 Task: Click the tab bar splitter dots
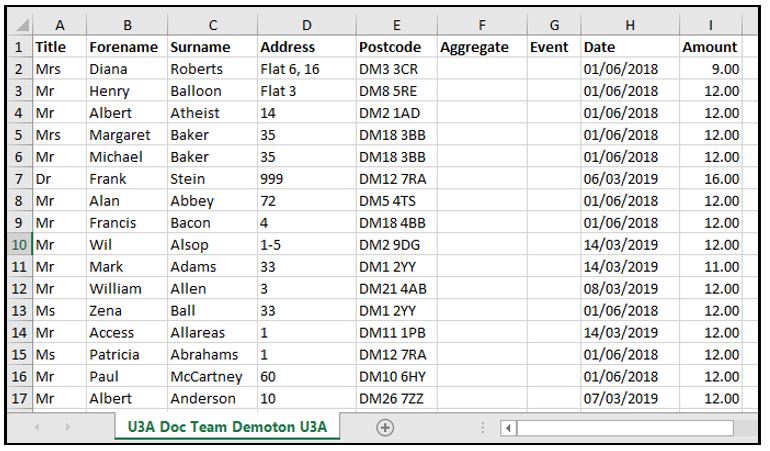click(x=483, y=427)
